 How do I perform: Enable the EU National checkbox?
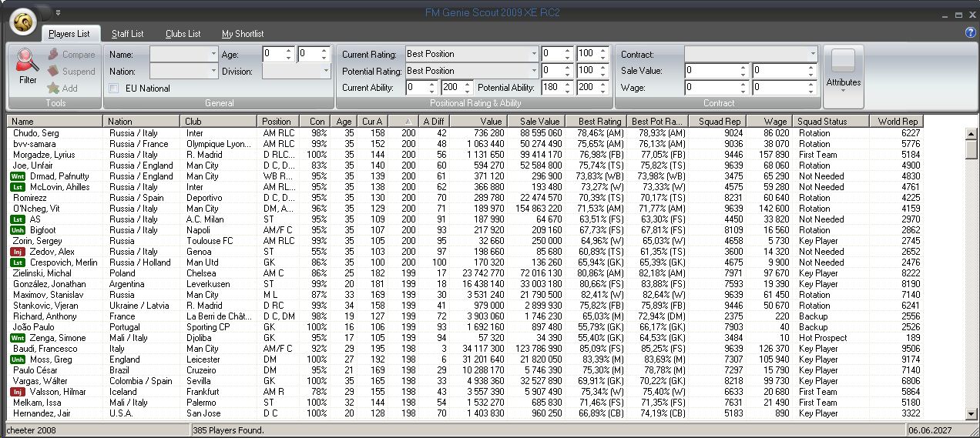pos(114,89)
